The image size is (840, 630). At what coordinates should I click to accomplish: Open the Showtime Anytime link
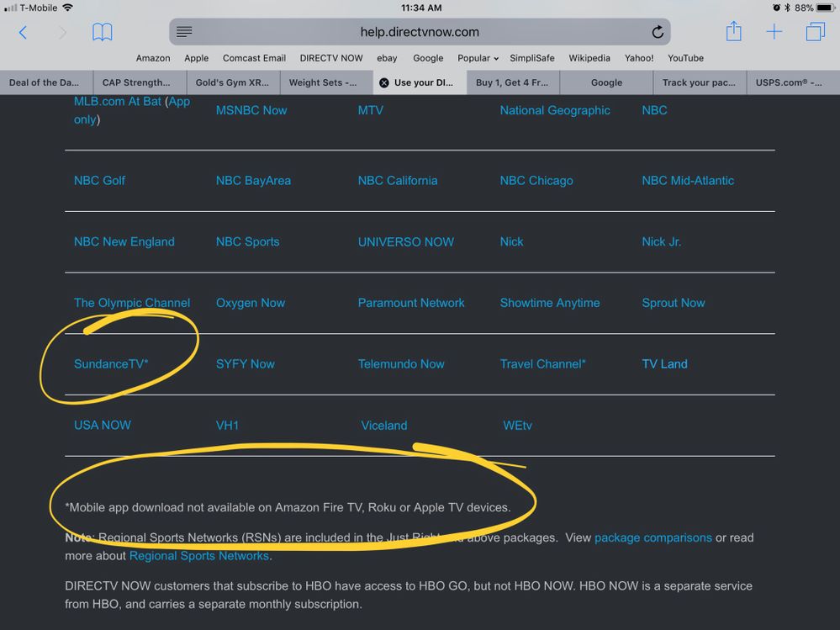tap(550, 303)
